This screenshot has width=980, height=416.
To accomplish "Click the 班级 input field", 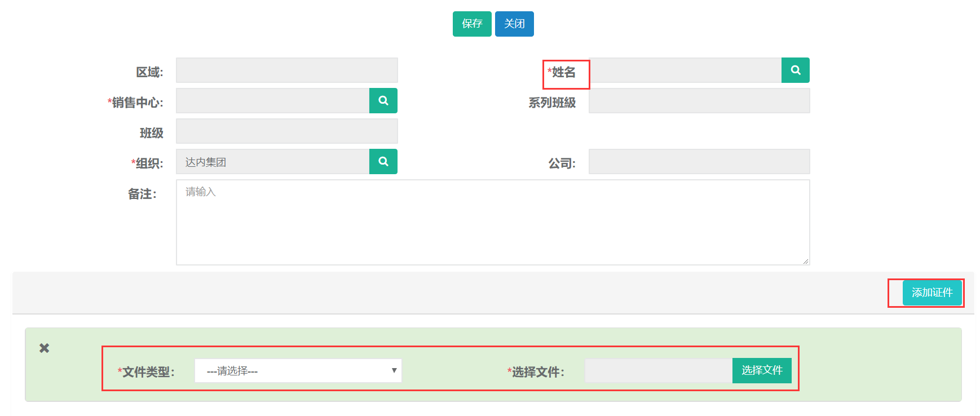I will tap(286, 131).
